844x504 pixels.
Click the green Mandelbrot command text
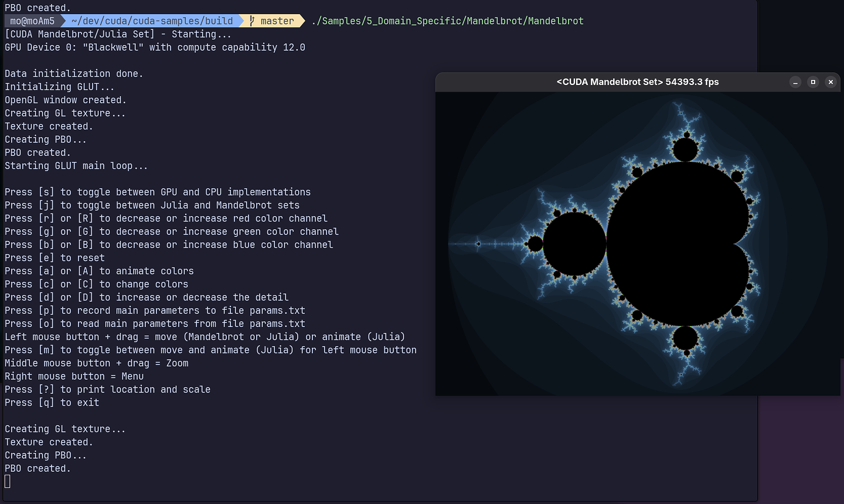click(445, 21)
